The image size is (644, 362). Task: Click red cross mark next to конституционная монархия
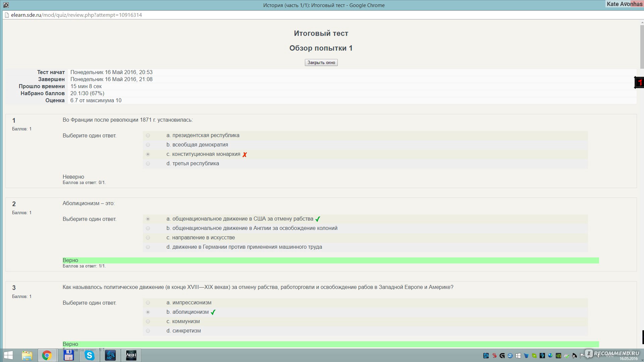click(245, 155)
